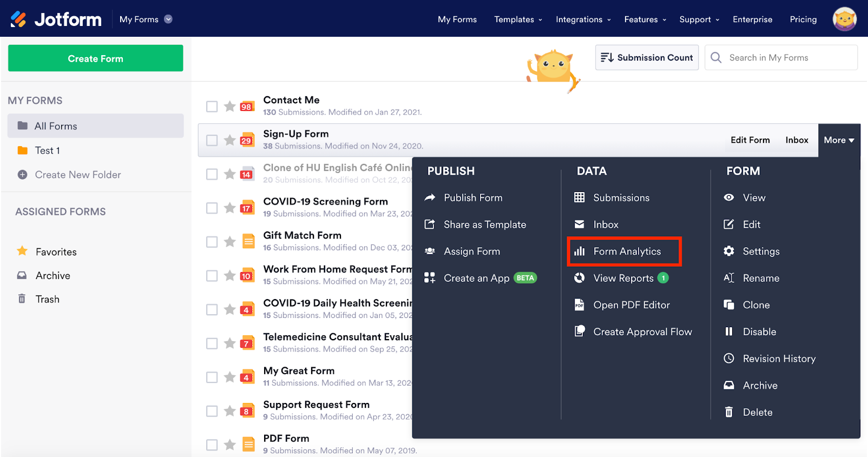Click the Delete trash icon in menu

pos(729,412)
